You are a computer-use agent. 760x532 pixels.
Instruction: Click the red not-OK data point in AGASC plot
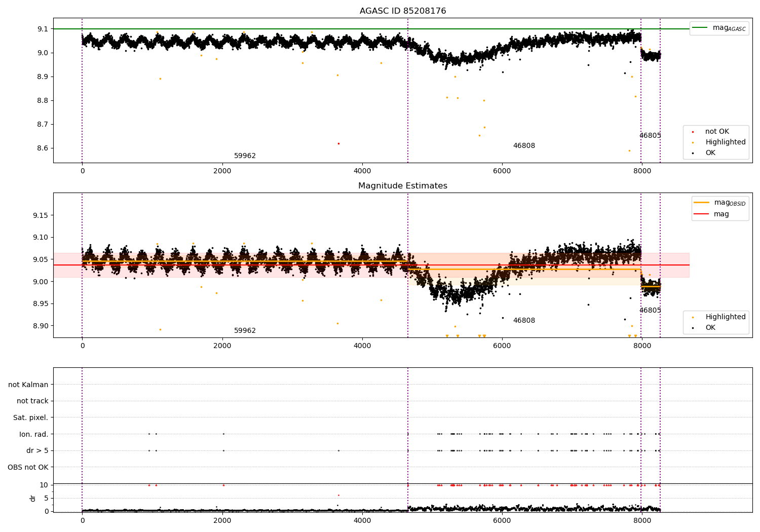[338, 143]
